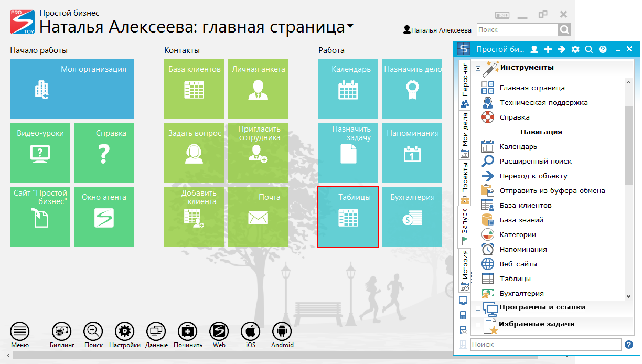Open the Личная анкета tile

click(258, 89)
